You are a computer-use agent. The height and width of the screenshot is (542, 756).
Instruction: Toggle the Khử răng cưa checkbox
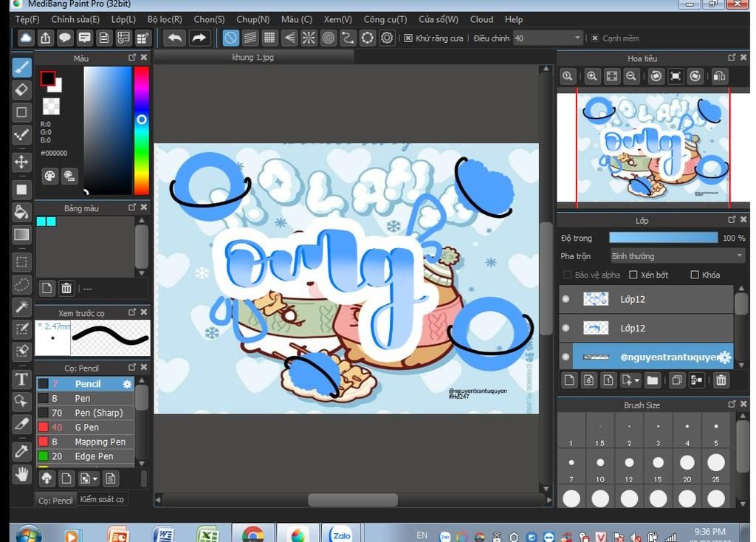(408, 38)
